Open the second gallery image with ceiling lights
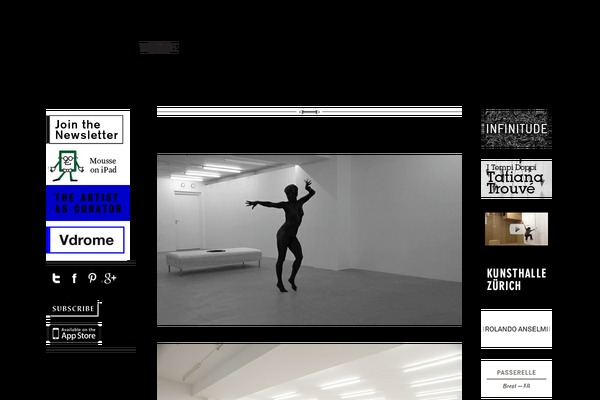The width and height of the screenshot is (600, 400). [309, 372]
